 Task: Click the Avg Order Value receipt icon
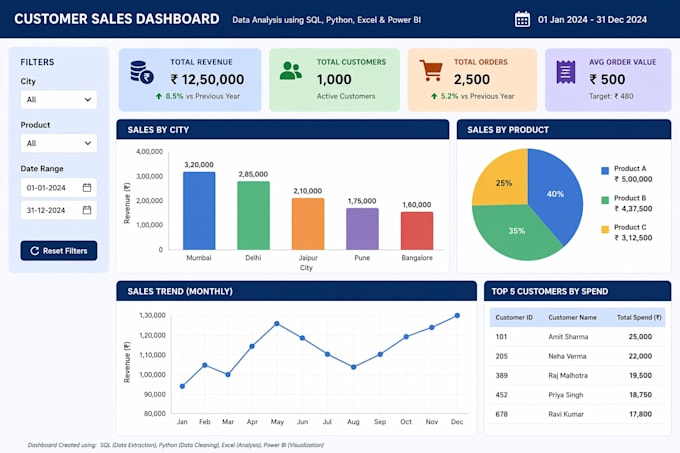(x=566, y=72)
